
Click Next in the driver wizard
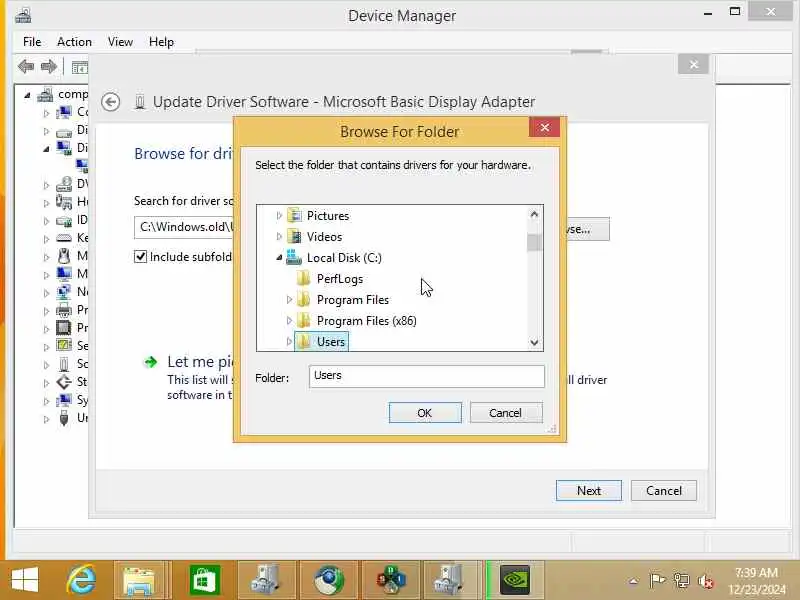pyautogui.click(x=589, y=490)
